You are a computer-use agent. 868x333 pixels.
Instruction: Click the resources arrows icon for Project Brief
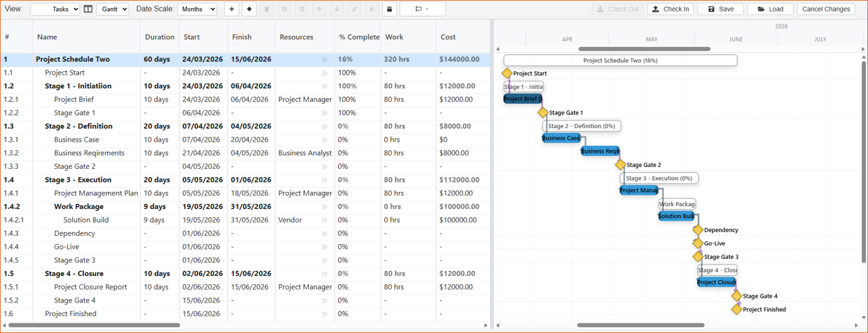(x=325, y=100)
